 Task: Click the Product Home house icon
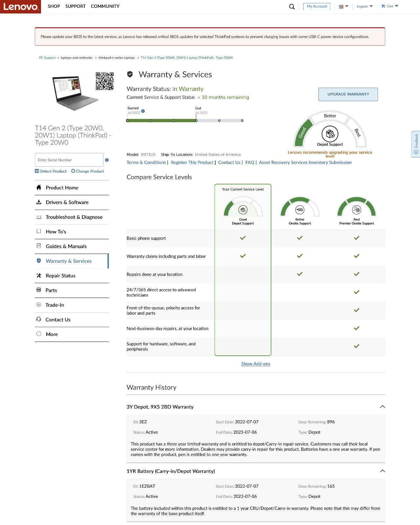tap(39, 187)
